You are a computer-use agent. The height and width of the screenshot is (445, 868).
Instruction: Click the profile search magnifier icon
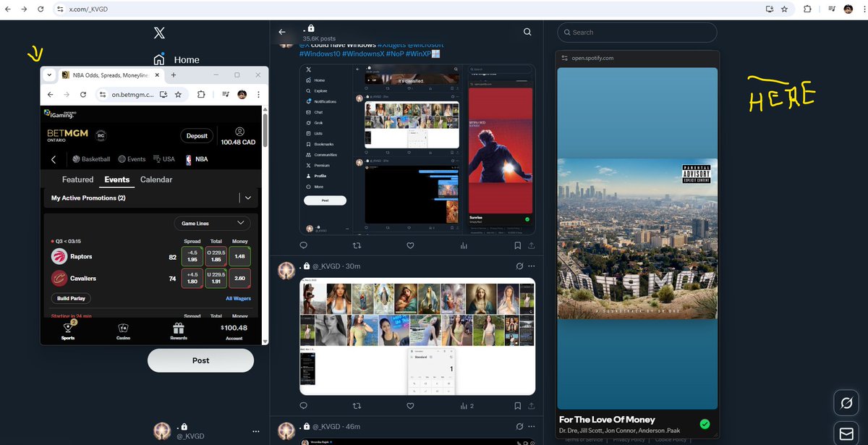[x=527, y=32]
